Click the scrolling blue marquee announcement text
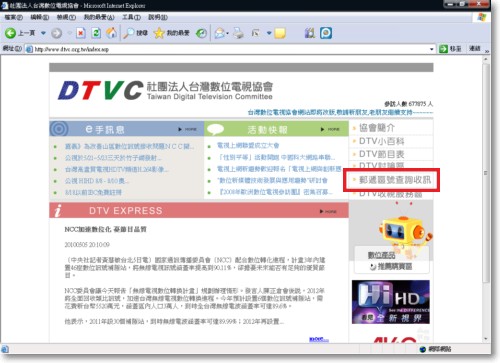This screenshot has width=500, height=363. 340,113
